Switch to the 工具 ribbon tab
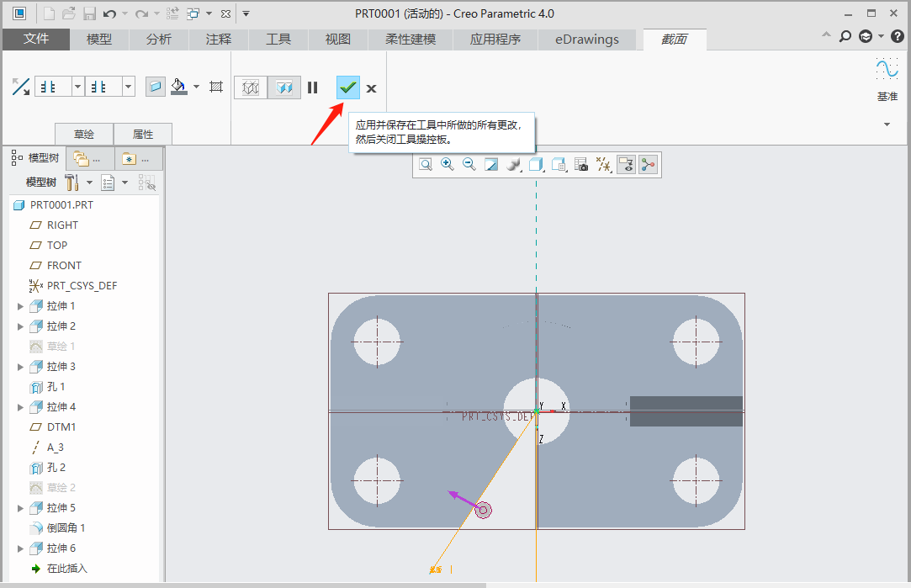The width and height of the screenshot is (911, 588). (278, 40)
